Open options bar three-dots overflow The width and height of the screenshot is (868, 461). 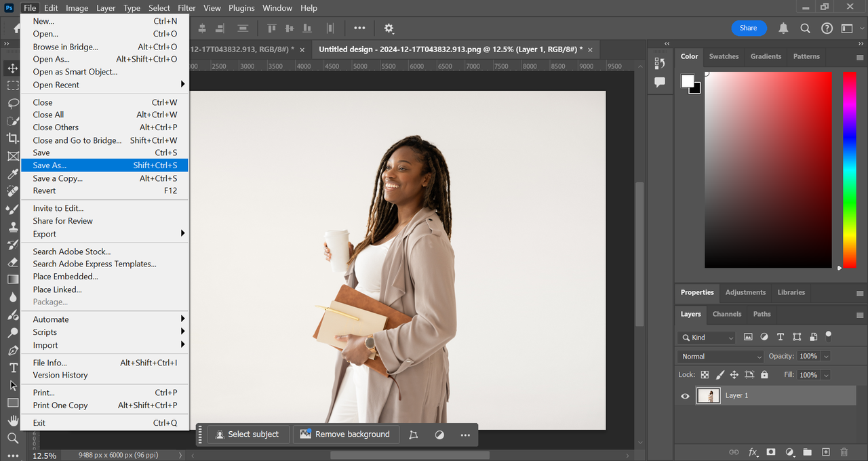tap(359, 28)
